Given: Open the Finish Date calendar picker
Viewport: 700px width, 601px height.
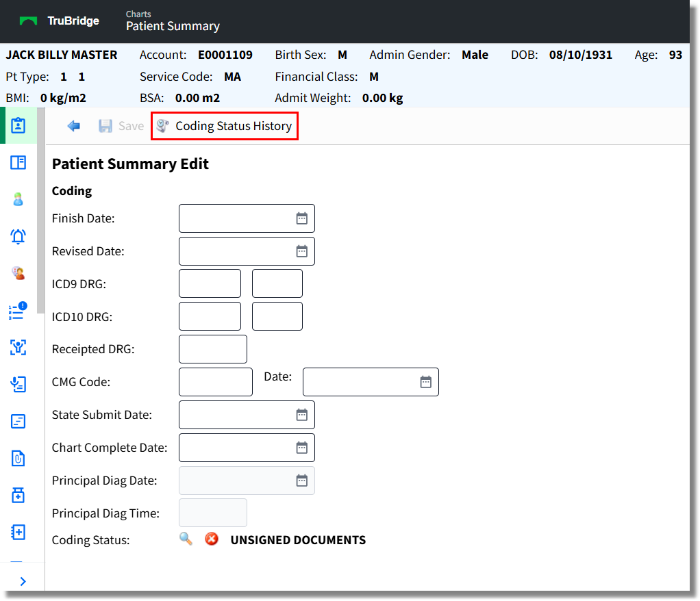Looking at the screenshot, I should point(302,218).
